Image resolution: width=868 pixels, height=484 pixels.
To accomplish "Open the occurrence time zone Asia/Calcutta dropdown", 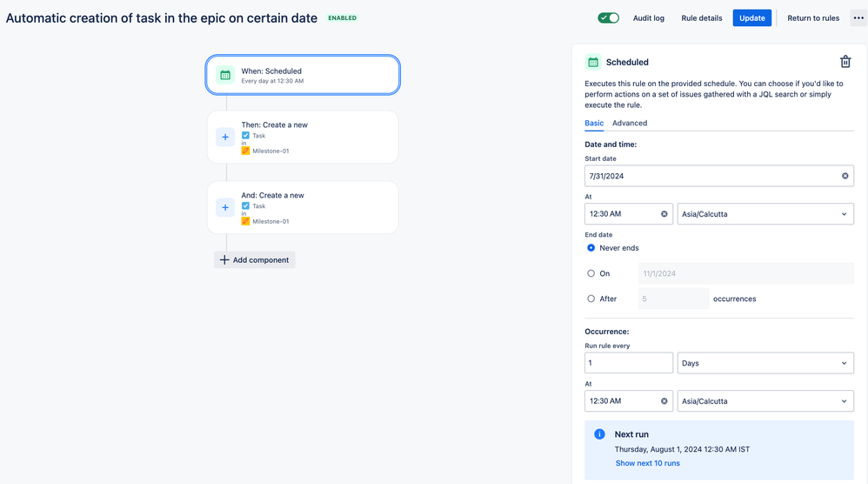I will coord(765,401).
